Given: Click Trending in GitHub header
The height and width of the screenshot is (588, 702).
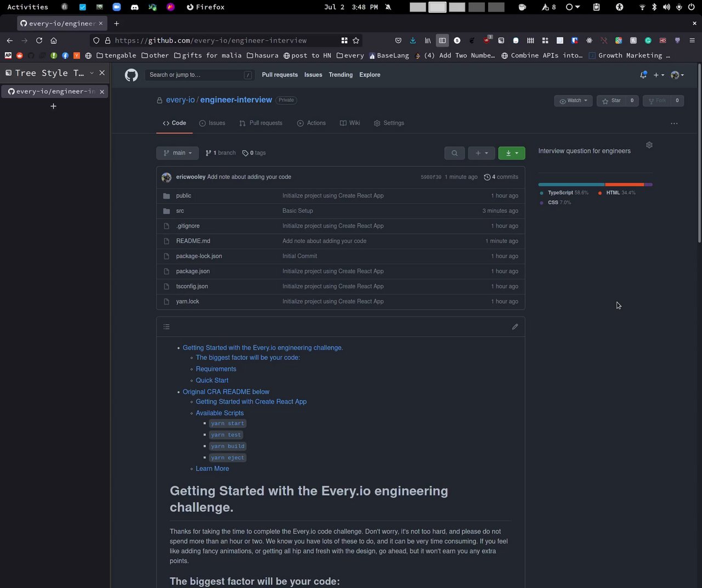Looking at the screenshot, I should click(341, 75).
